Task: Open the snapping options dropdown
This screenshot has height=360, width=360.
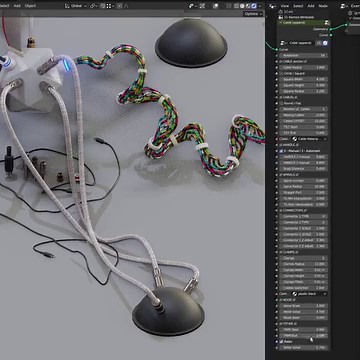Action: 110,6
